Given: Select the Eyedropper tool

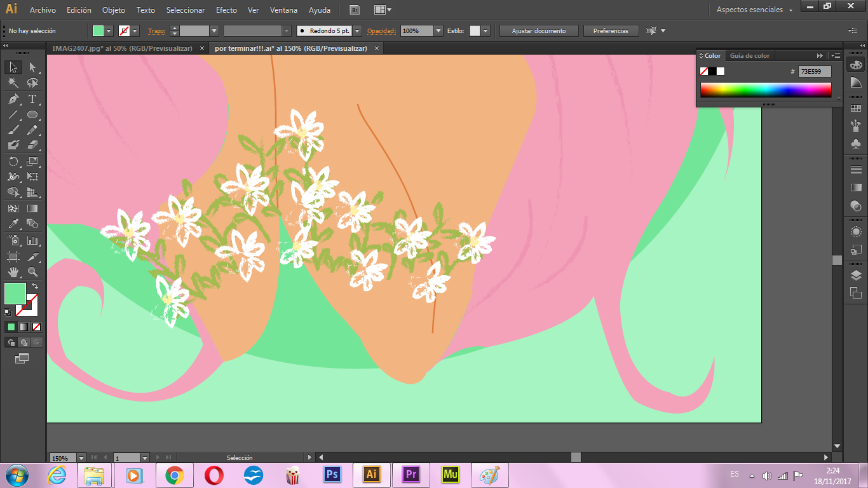Looking at the screenshot, I should point(13,224).
